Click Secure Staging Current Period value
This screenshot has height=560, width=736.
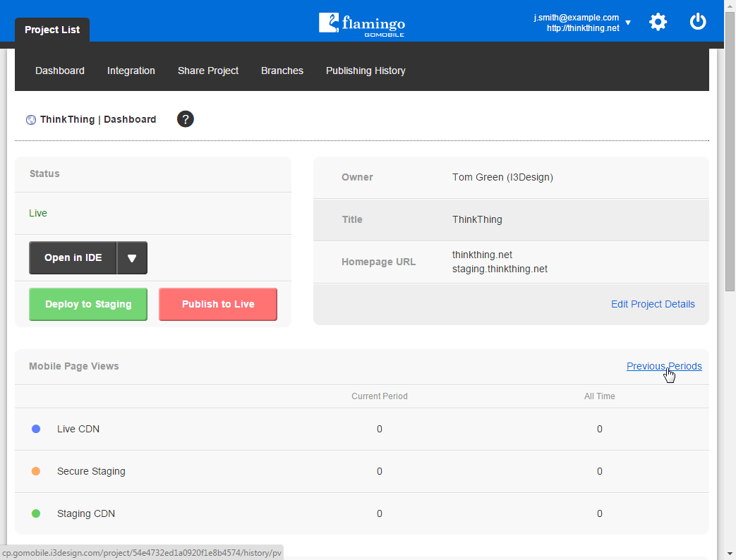[x=380, y=471]
